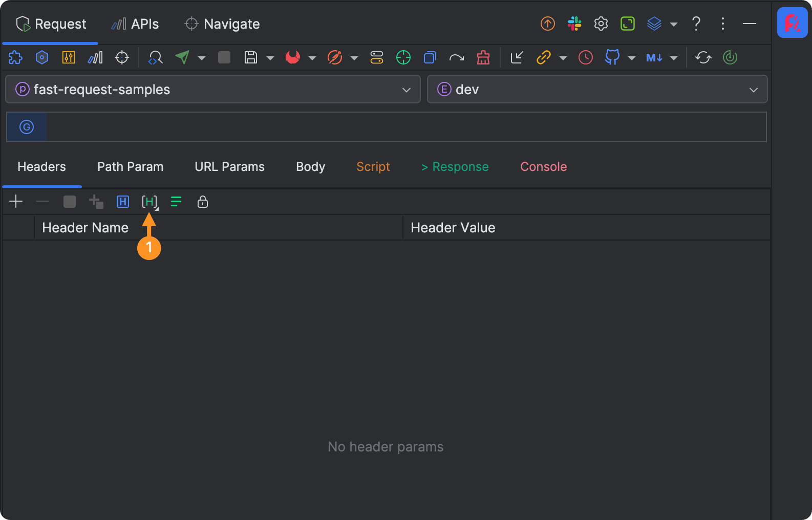Viewport: 812px width, 520px height.
Task: Open the Console tab link
Action: click(x=543, y=167)
